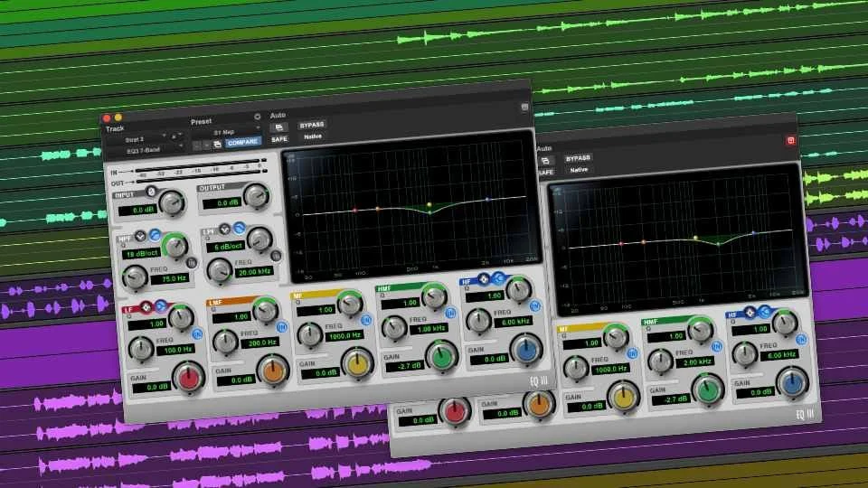868x488 pixels.
Task: Toggle the LF band IN button
Action: [x=197, y=333]
